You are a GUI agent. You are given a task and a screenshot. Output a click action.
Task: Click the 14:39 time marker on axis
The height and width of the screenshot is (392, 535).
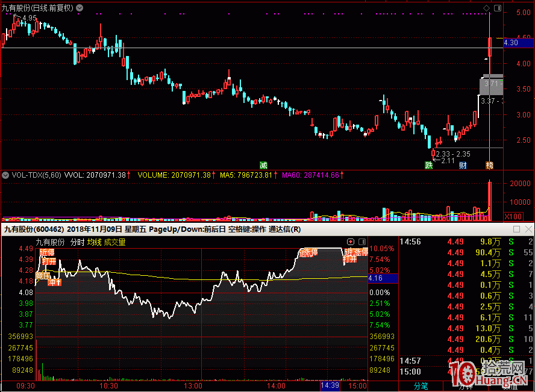coord(330,385)
